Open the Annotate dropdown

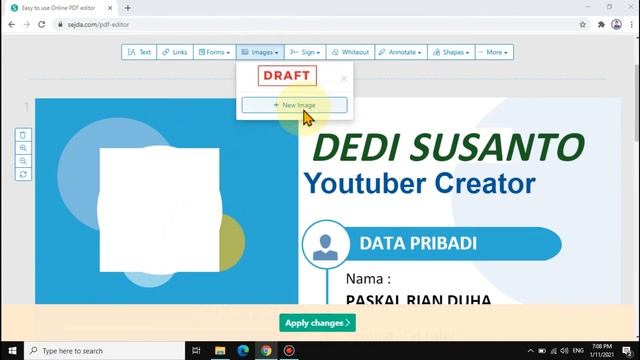pyautogui.click(x=400, y=52)
